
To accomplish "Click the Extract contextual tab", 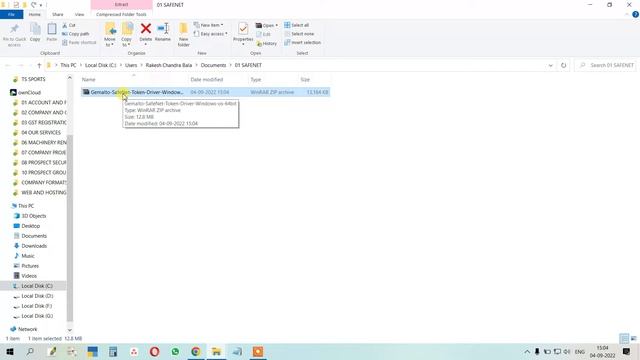I will [121, 4].
